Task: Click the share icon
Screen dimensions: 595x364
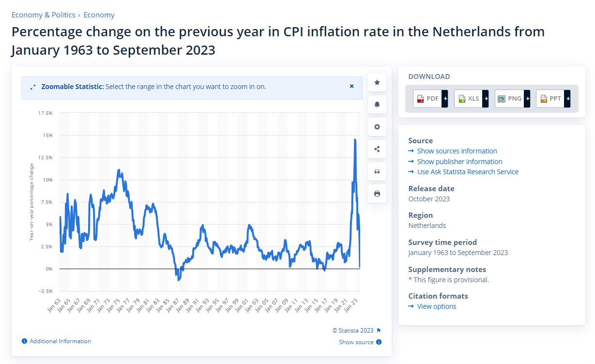Action: (377, 149)
